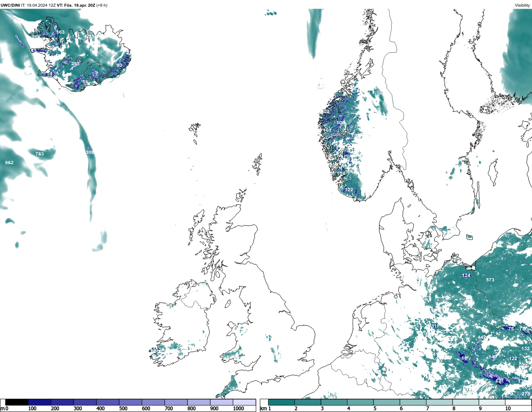Click the '66' value on dark blue patch
This screenshot has height=412, width=532.
click(x=464, y=358)
